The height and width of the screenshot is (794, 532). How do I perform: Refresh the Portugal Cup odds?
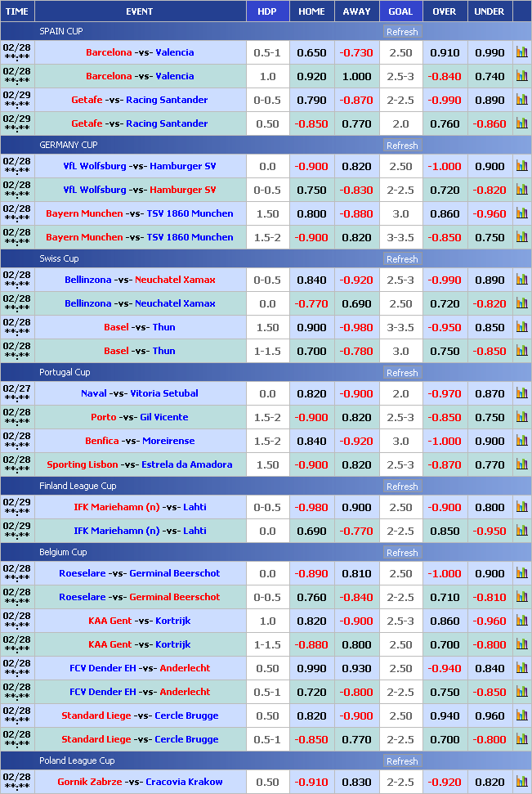tap(401, 373)
